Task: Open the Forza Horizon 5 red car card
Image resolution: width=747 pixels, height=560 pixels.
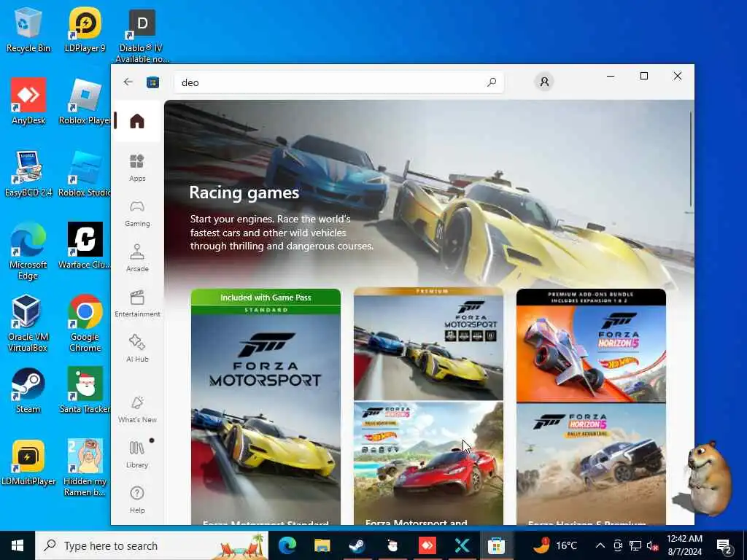Action: point(428,463)
